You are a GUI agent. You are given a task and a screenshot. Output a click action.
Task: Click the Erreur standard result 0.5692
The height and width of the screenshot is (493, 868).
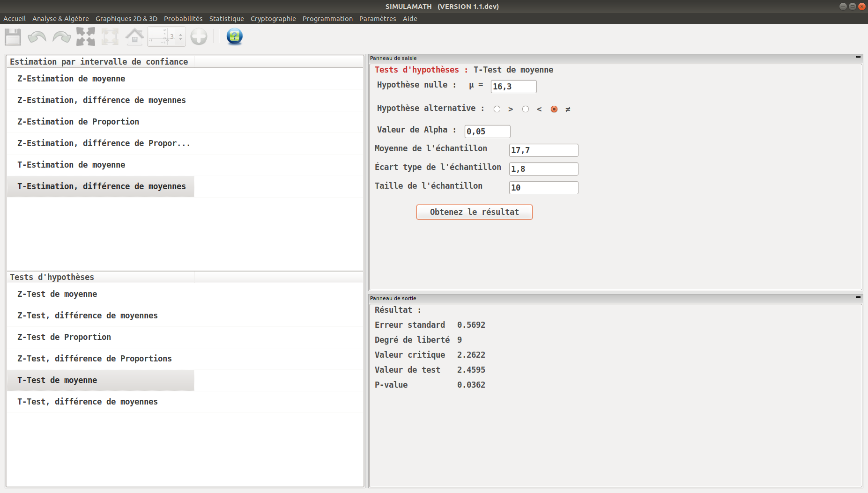click(x=471, y=325)
